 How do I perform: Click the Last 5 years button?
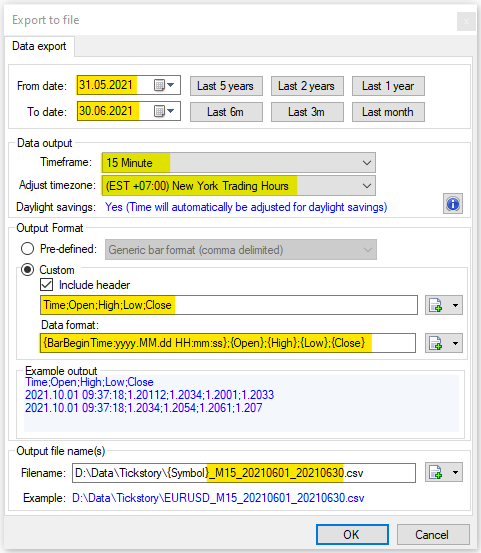tap(226, 86)
